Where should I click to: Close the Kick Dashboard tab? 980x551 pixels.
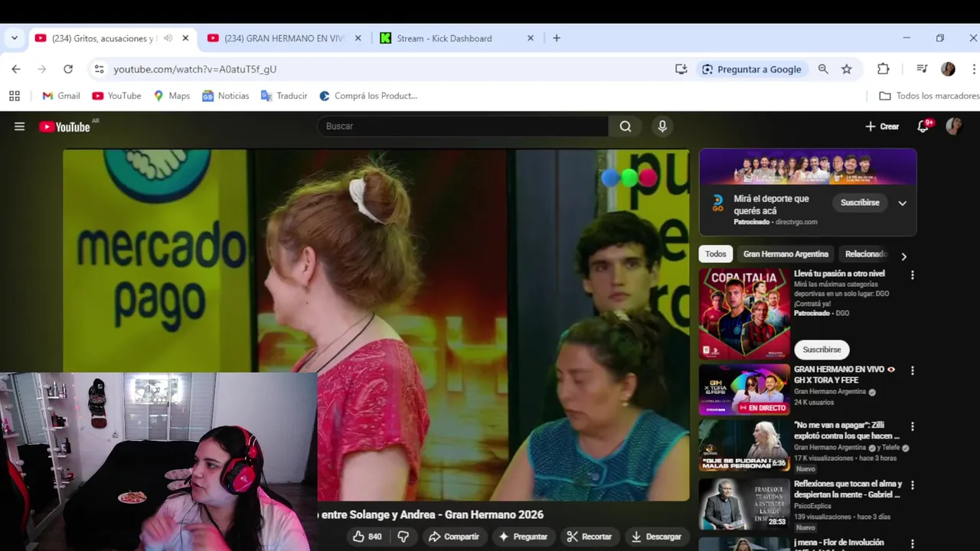pos(531,38)
